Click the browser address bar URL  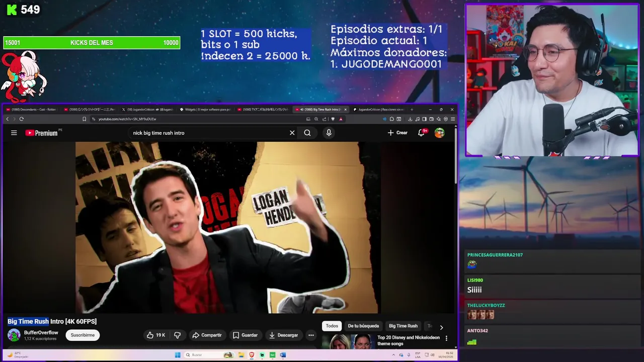(127, 119)
